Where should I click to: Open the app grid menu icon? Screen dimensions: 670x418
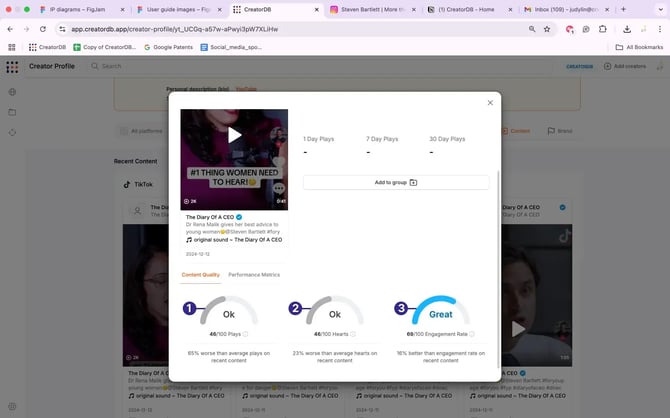coord(12,67)
